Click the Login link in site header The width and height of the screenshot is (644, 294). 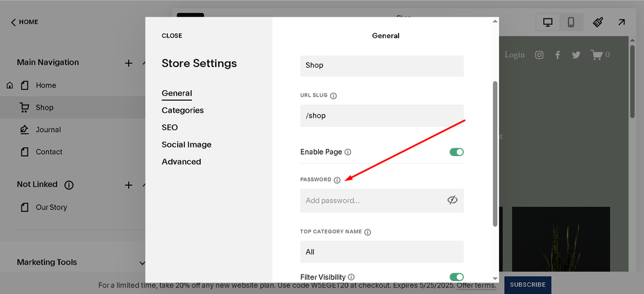point(515,55)
